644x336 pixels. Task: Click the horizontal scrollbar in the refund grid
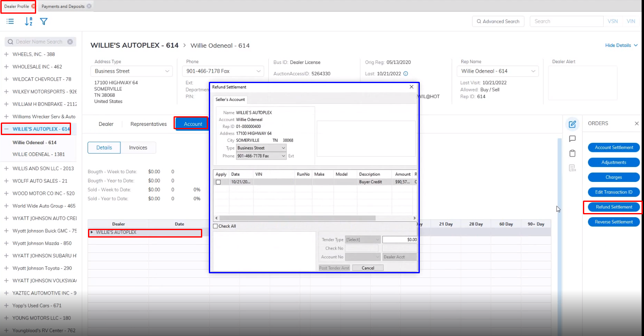click(297, 218)
